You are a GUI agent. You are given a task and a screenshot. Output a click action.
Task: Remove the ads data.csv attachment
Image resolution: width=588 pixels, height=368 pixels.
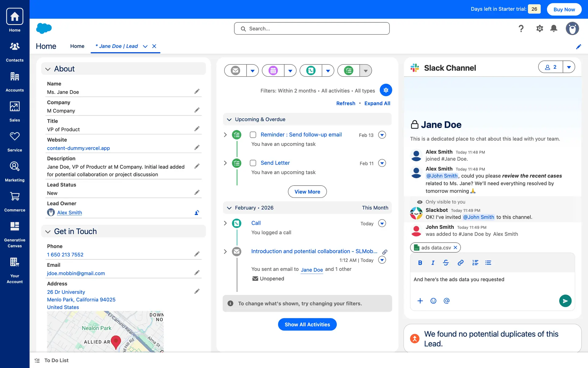(x=455, y=247)
